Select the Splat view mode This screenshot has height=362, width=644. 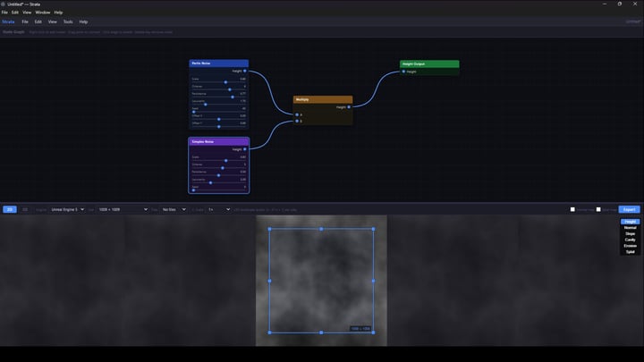click(630, 252)
